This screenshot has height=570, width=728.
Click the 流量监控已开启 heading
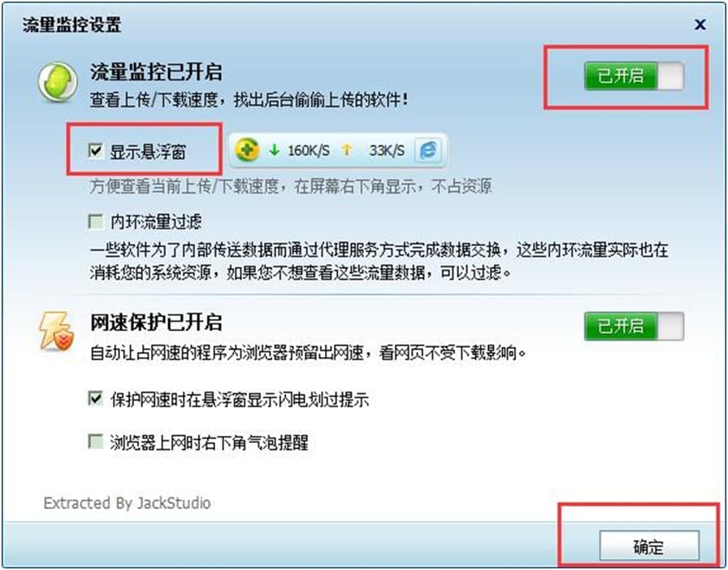156,72
